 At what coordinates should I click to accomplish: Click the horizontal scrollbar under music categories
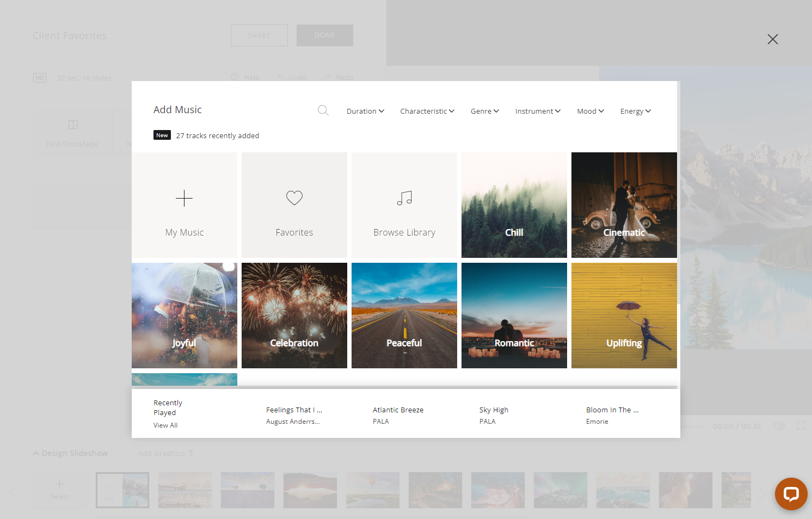coord(404,387)
